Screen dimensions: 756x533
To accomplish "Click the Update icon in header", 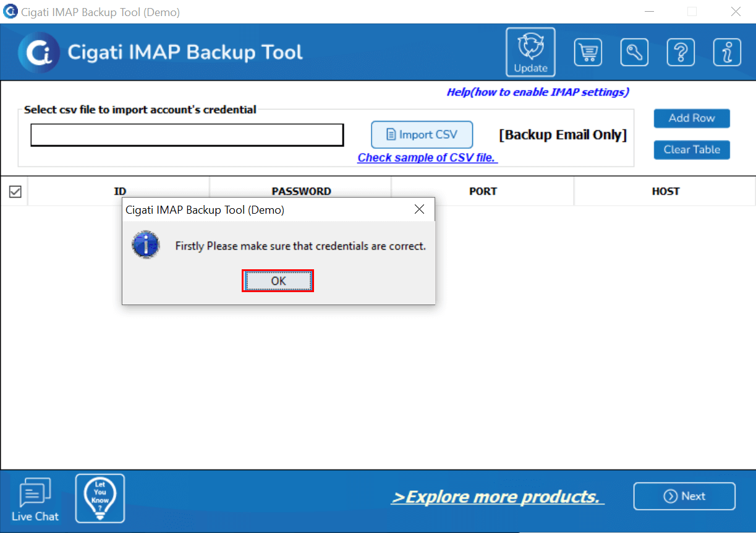I will coord(530,52).
